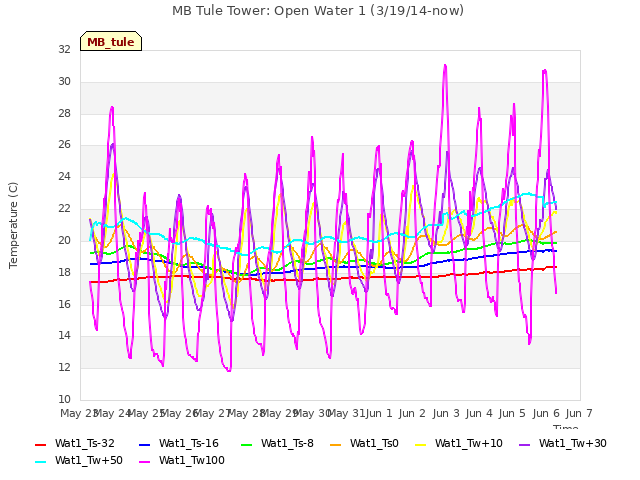Click the green Wat1_Ts-8 legend color marker
Screen dimensions: 640x480
(x=247, y=444)
